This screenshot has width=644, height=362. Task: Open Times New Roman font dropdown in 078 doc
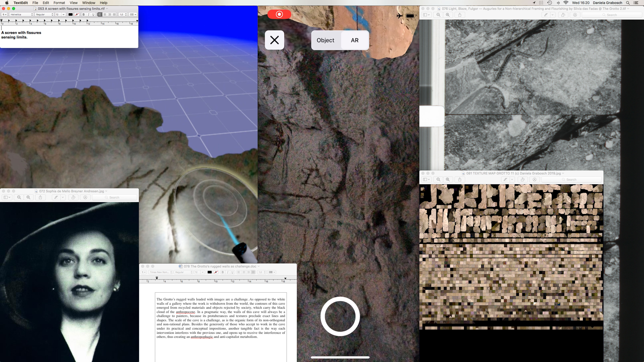[x=161, y=272]
